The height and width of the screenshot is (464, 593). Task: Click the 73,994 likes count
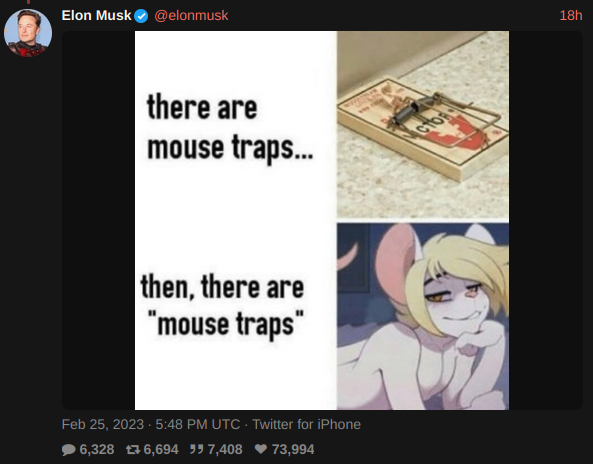293,449
